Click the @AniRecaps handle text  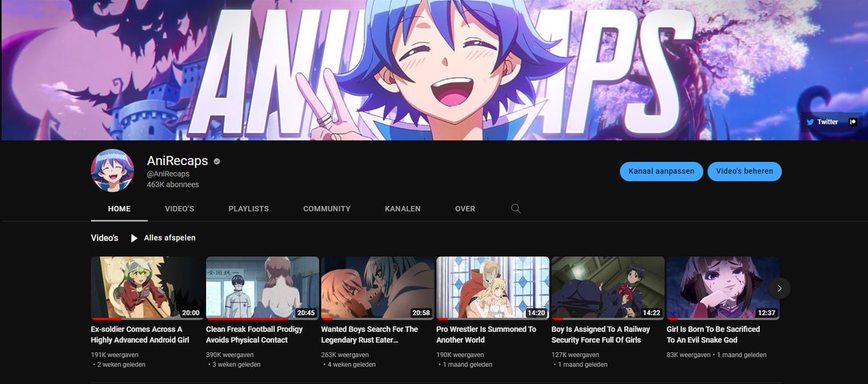pyautogui.click(x=168, y=174)
